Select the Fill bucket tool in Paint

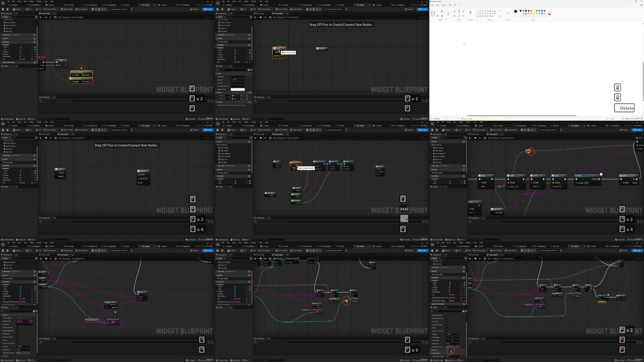point(459,11)
